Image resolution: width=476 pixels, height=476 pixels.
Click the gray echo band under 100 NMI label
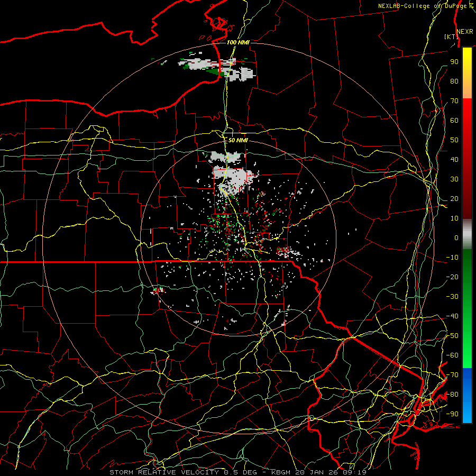pos(217,68)
